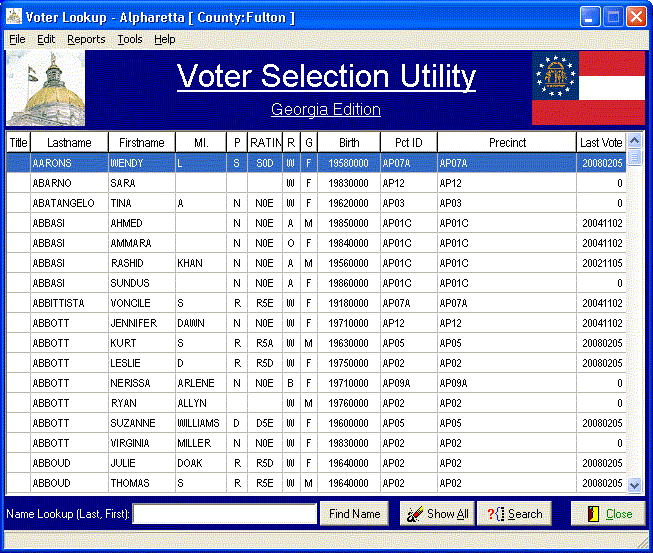Viewport: 653px width, 553px height.
Task: Click the Title column header
Action: click(x=18, y=143)
